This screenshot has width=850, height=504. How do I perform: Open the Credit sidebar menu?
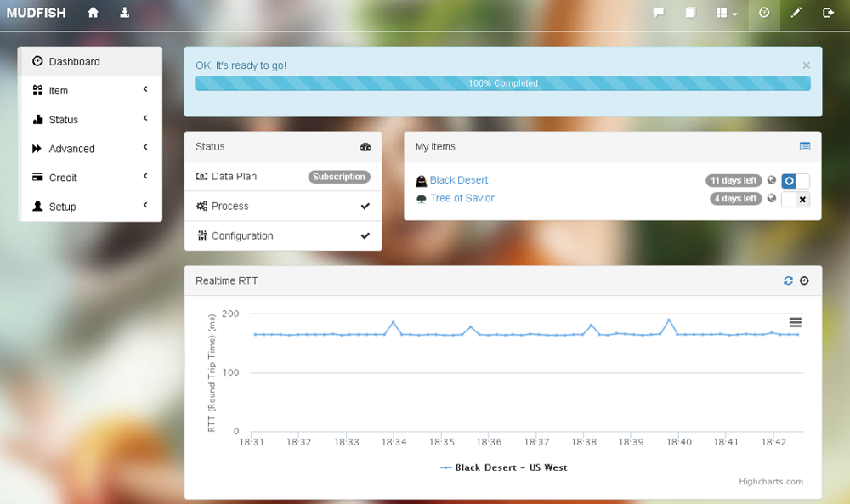pos(90,178)
